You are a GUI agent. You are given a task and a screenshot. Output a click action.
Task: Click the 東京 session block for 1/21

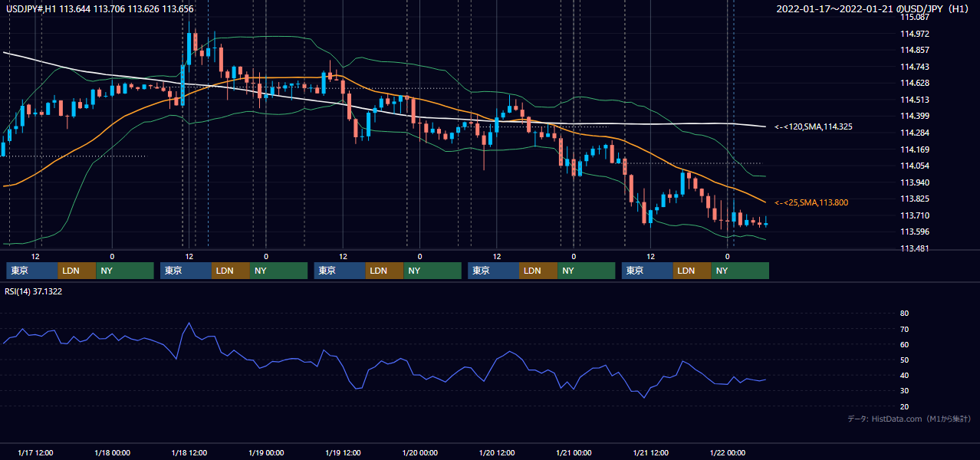click(647, 271)
